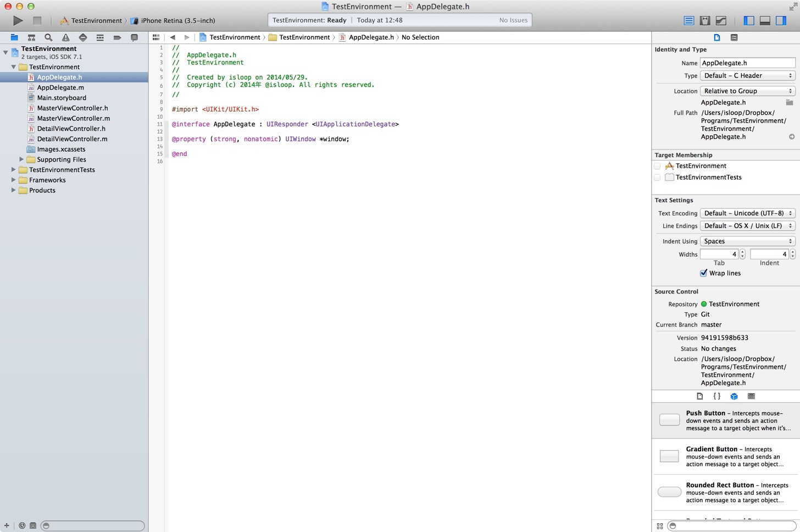Expand the Frameworks folder
This screenshot has width=800, height=532.
point(14,180)
